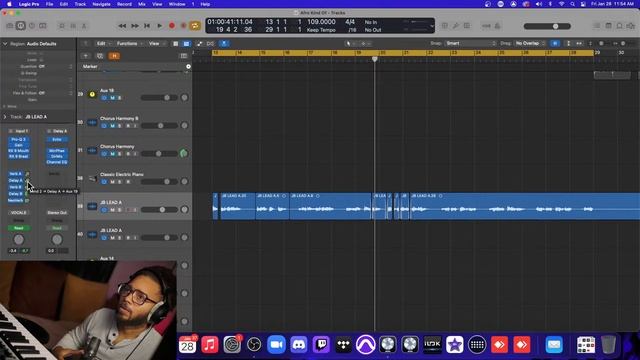Open the Smart Controls button
The width and height of the screenshot is (640, 360).
click(x=62, y=26)
